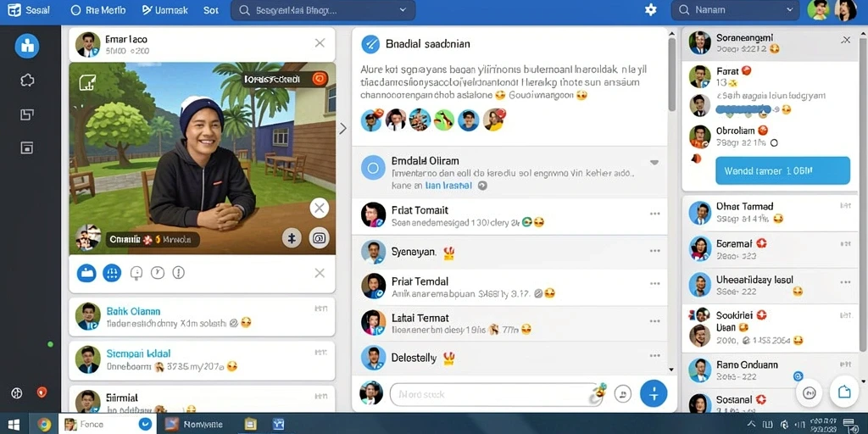This screenshot has width=868, height=434.
Task: Open the Uamask menu in top bar
Action: click(x=165, y=10)
